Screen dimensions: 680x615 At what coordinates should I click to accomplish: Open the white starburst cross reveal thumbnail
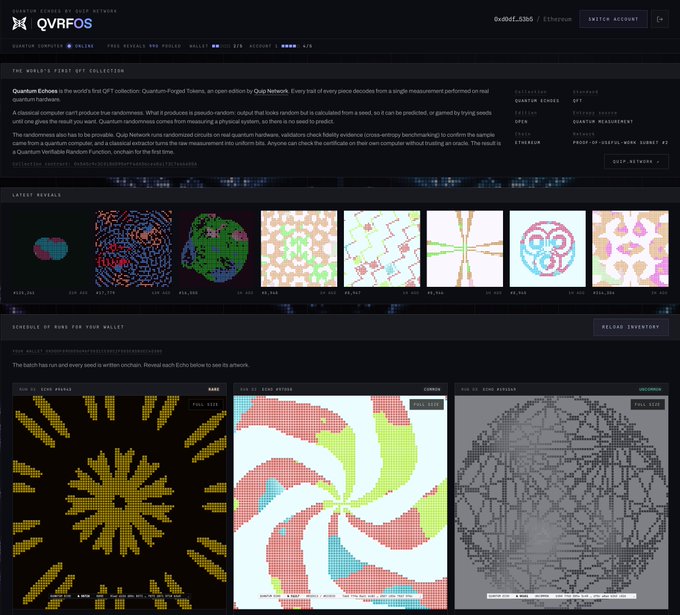[x=464, y=249]
